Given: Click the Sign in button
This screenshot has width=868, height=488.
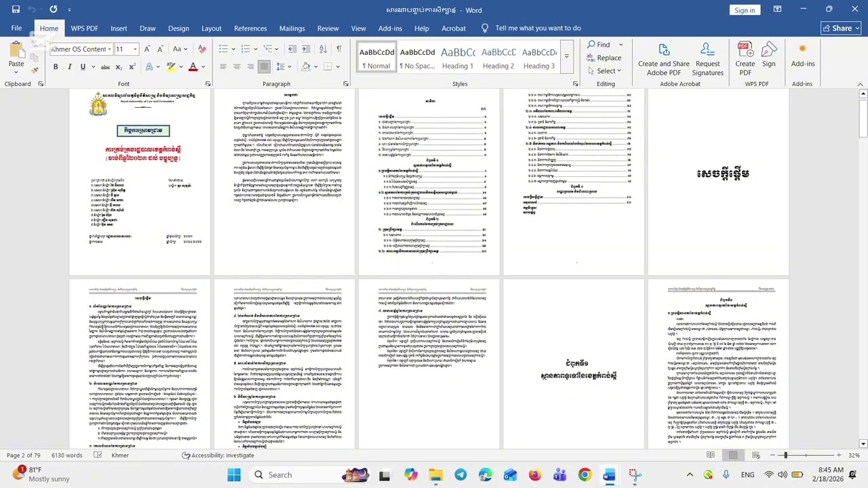Looking at the screenshot, I should pos(745,9).
